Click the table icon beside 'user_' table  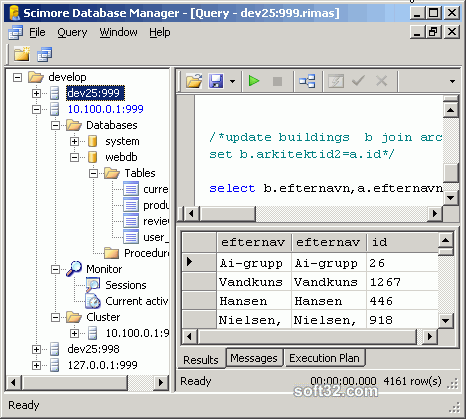[x=131, y=237]
